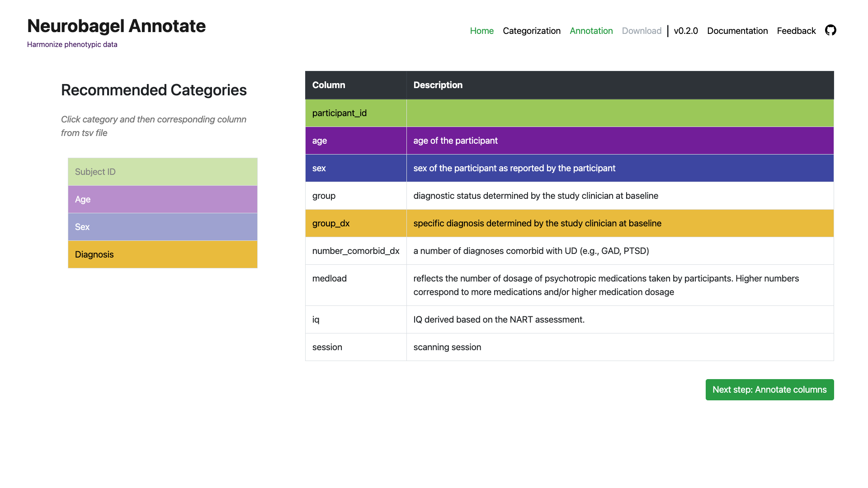Click the Feedback link
Screen dimensions: 868x488
tap(796, 31)
